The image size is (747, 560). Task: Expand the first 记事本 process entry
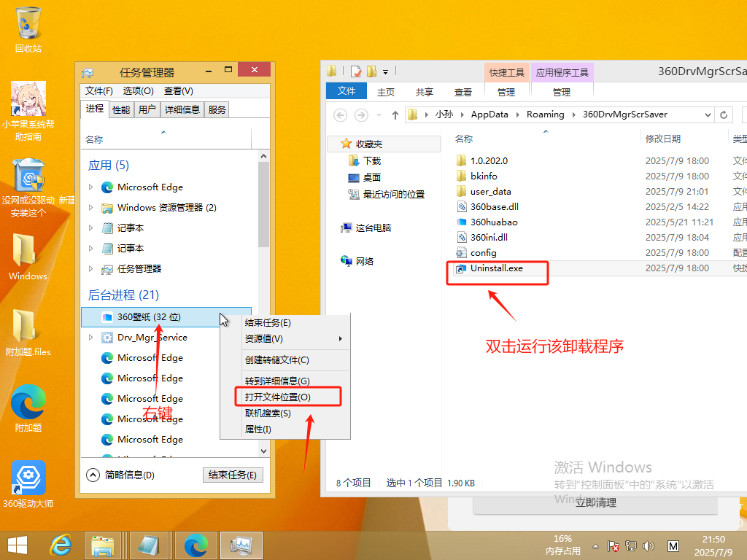[x=90, y=228]
